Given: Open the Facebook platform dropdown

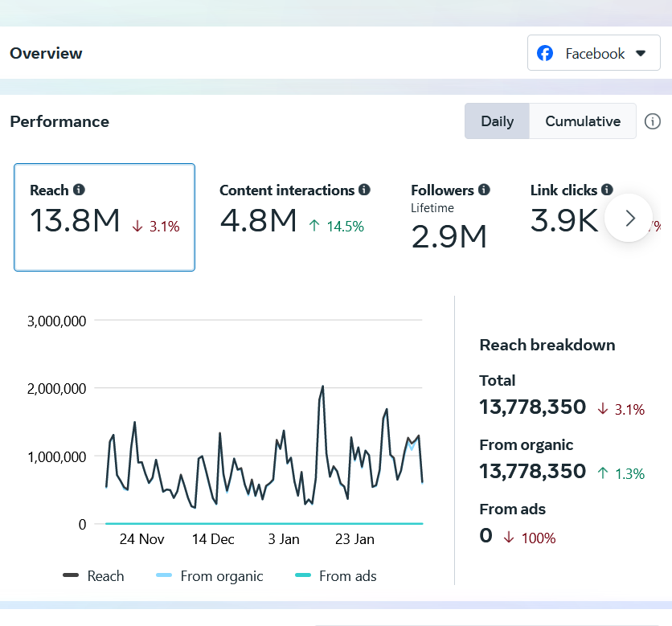Looking at the screenshot, I should point(593,54).
